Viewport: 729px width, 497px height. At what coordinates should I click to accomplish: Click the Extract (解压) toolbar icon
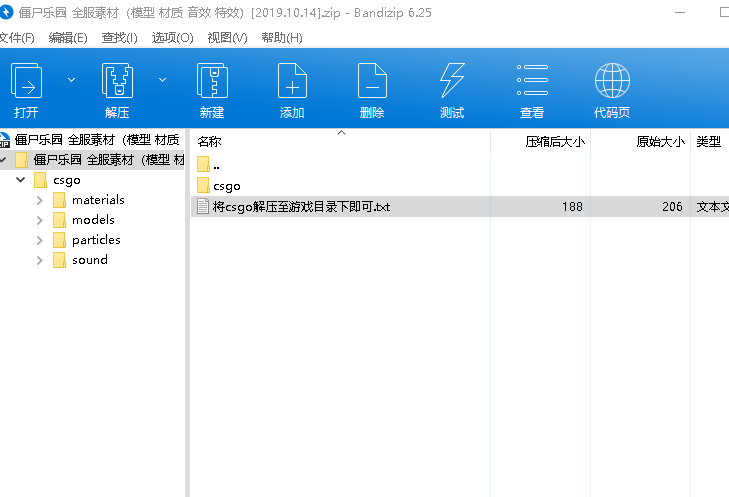(117, 80)
